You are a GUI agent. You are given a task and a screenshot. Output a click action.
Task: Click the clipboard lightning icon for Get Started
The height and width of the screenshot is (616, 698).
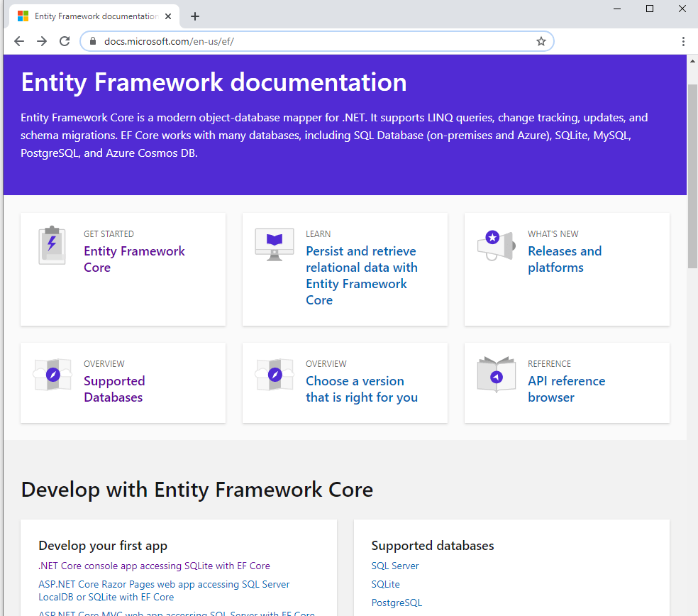point(52,245)
